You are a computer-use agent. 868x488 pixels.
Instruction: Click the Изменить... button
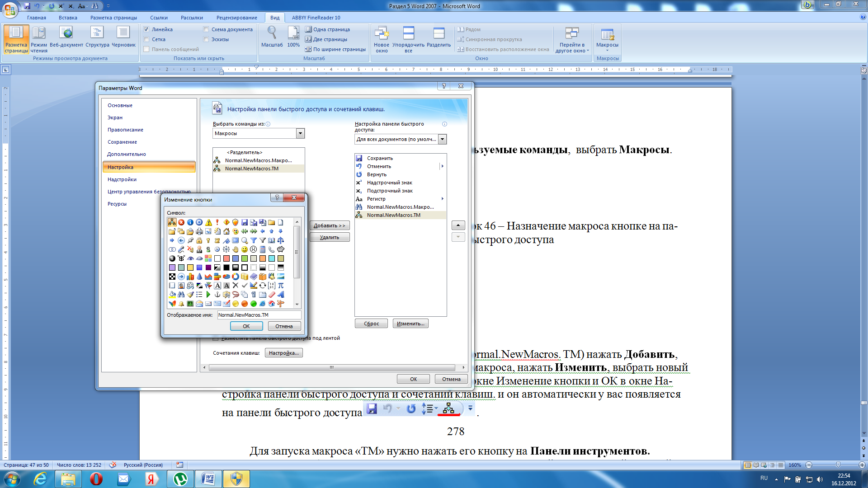(x=410, y=324)
